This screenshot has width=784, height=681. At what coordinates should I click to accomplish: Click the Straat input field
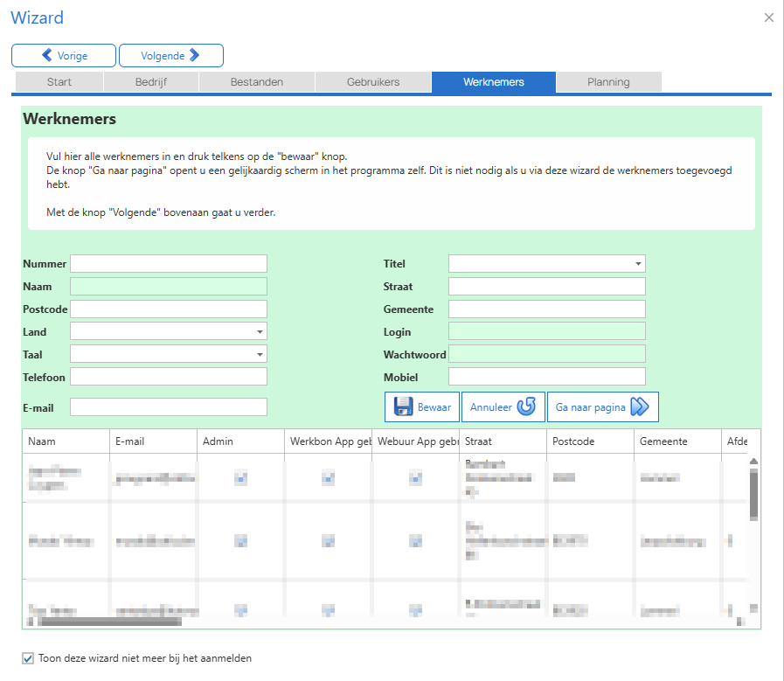coord(547,287)
